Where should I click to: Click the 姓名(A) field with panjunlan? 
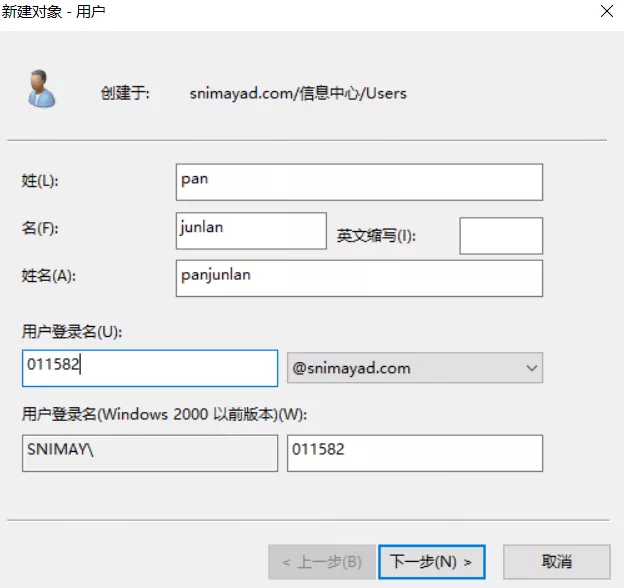click(x=358, y=278)
